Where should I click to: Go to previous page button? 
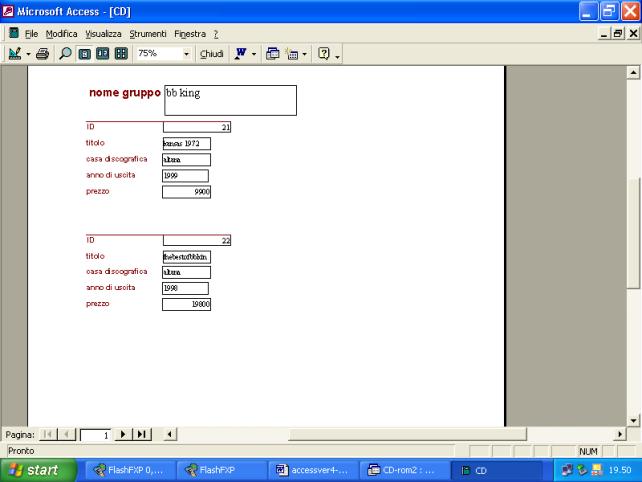(x=66, y=434)
